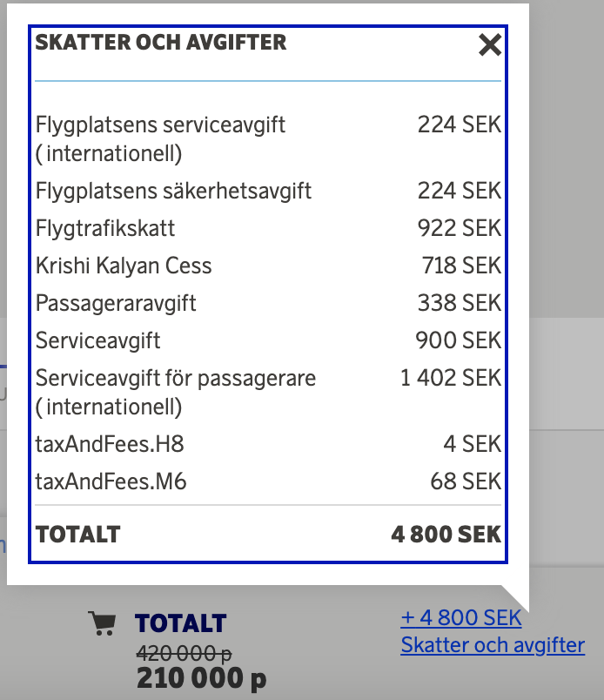Click the TOTALT label near the cart
Viewport: 604px width, 700px height.
pyautogui.click(x=181, y=623)
